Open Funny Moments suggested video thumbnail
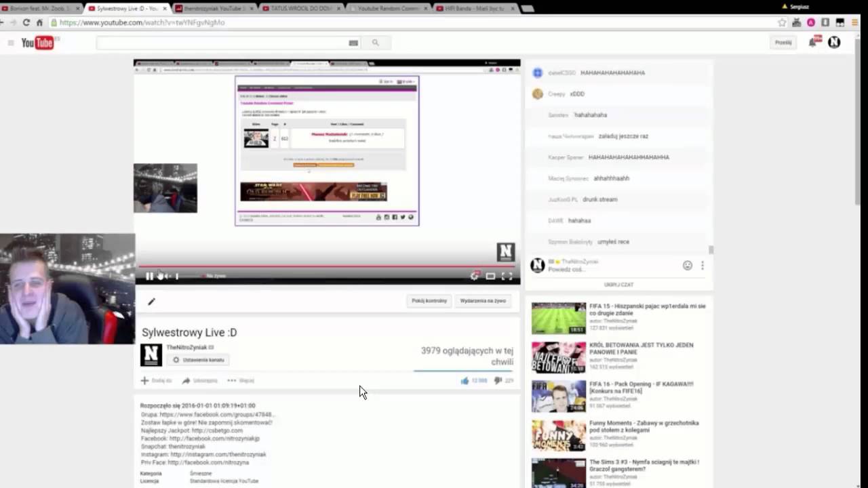Viewport: 868px width, 488px height. pyautogui.click(x=559, y=435)
